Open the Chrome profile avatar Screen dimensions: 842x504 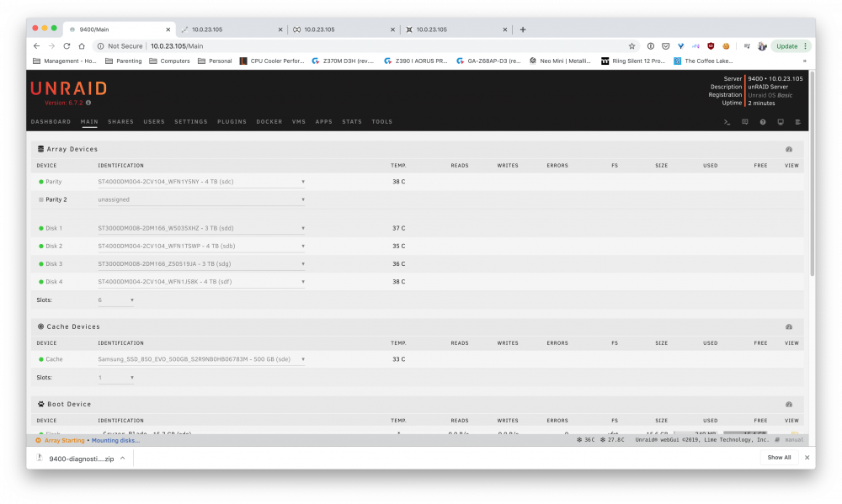click(762, 46)
